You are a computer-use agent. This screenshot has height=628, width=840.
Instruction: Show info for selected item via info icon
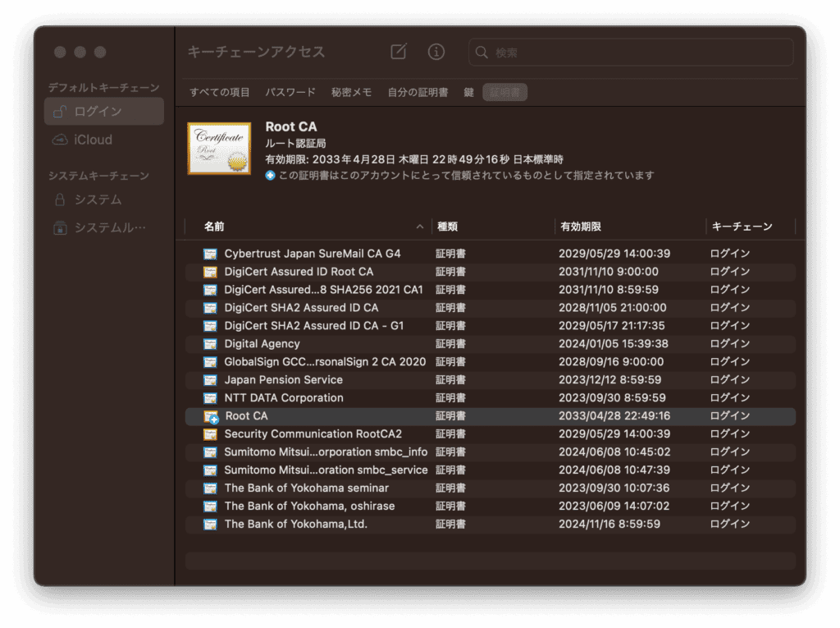pos(436,52)
